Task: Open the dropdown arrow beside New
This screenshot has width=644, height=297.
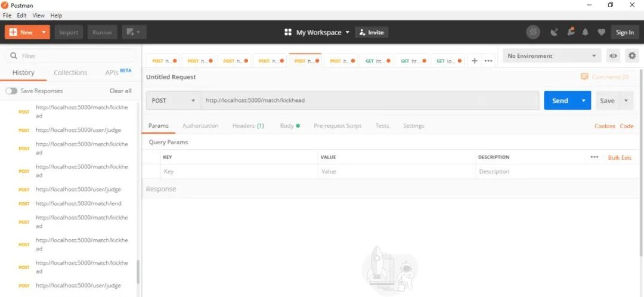Action: pyautogui.click(x=44, y=32)
